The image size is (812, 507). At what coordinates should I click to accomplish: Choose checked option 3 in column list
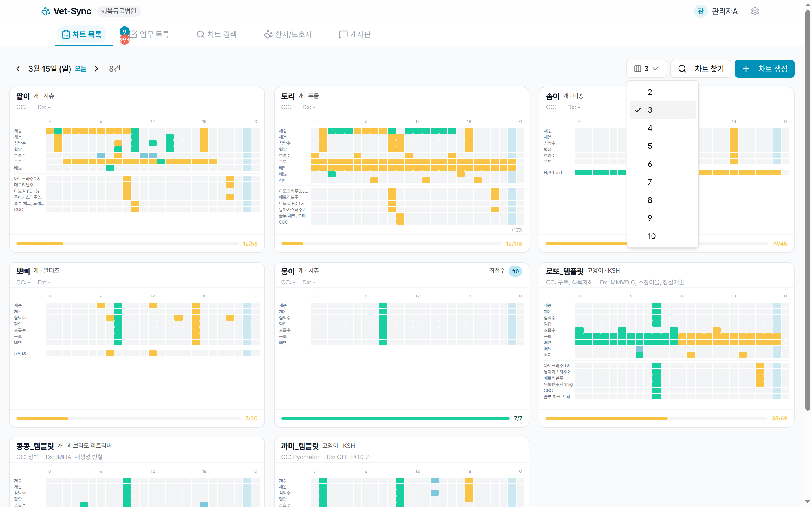[x=650, y=110]
